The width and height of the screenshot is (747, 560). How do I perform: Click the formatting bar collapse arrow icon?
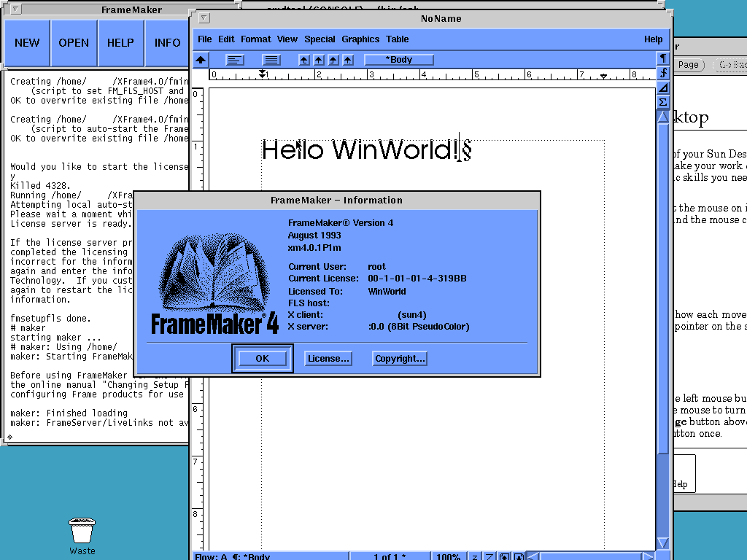point(201,60)
